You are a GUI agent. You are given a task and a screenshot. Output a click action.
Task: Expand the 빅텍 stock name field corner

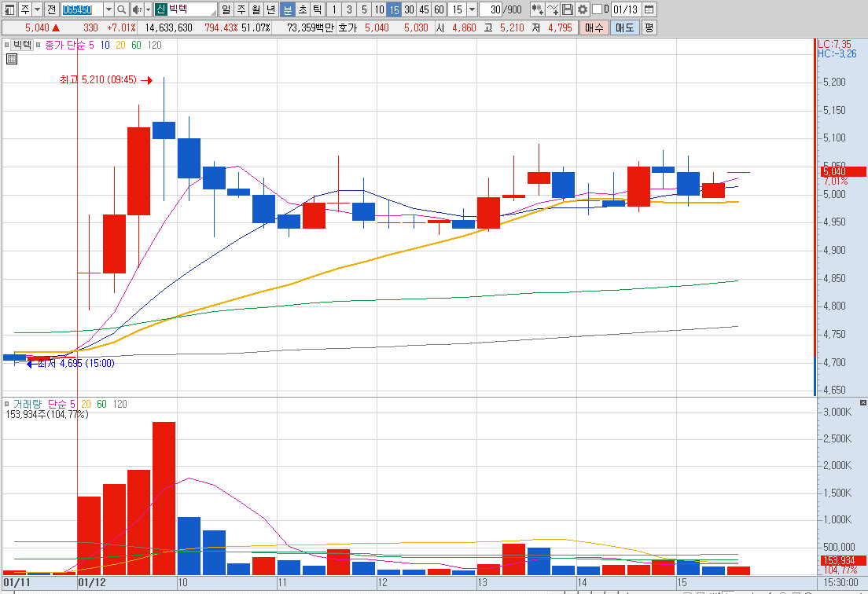pos(213,12)
